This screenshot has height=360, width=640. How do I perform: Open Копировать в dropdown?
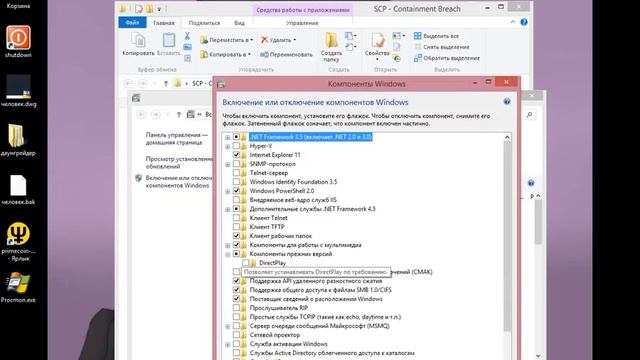click(225, 54)
